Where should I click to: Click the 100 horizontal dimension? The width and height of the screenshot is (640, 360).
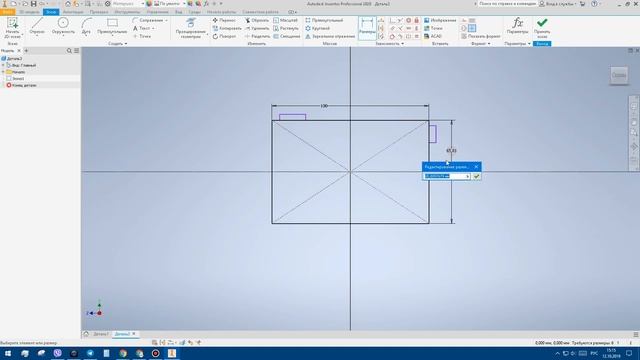tap(324, 106)
